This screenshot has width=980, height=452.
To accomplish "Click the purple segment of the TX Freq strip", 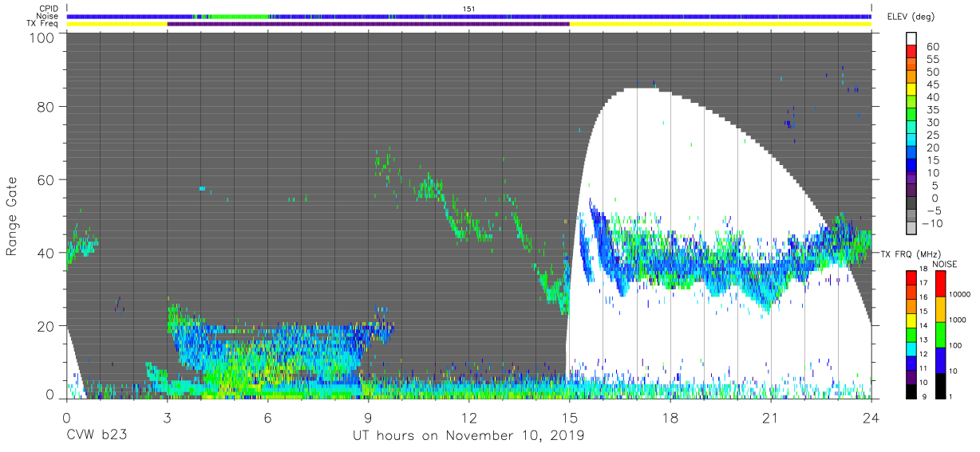I will (368, 24).
